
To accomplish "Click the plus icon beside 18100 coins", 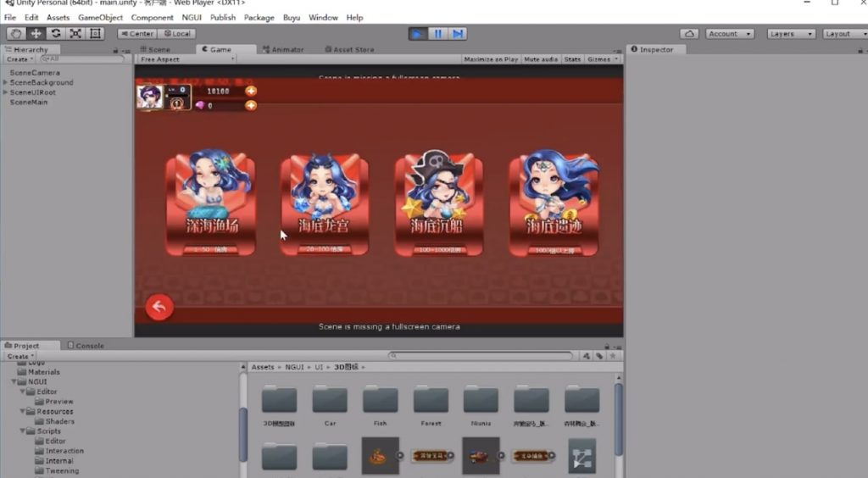I will [x=251, y=91].
